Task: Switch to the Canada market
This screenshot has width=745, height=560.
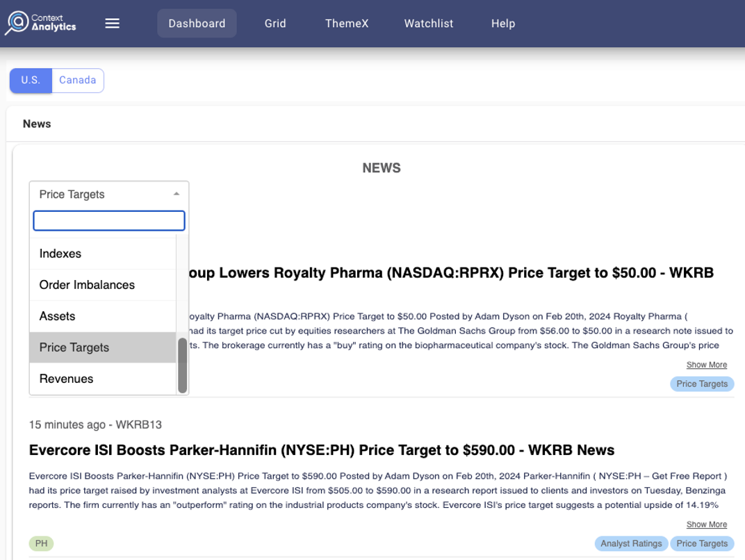Action: pos(77,81)
